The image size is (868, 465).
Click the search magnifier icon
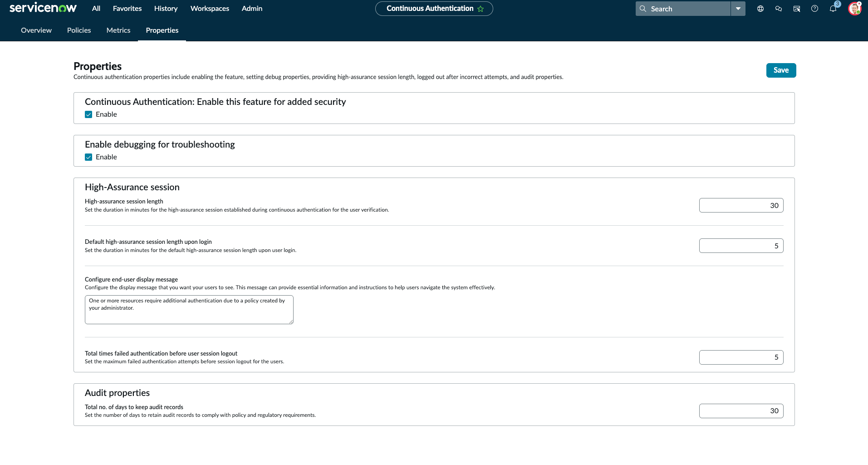click(x=643, y=9)
